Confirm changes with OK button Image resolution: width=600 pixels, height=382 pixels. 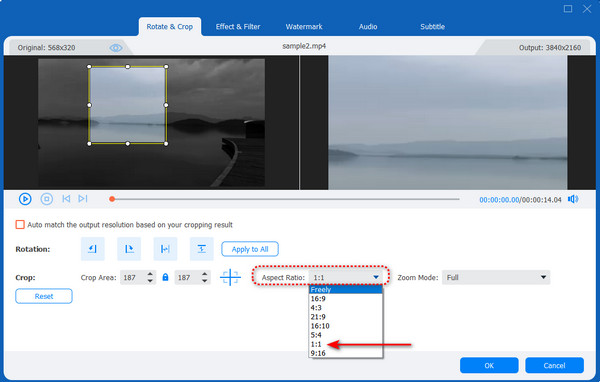click(x=489, y=366)
